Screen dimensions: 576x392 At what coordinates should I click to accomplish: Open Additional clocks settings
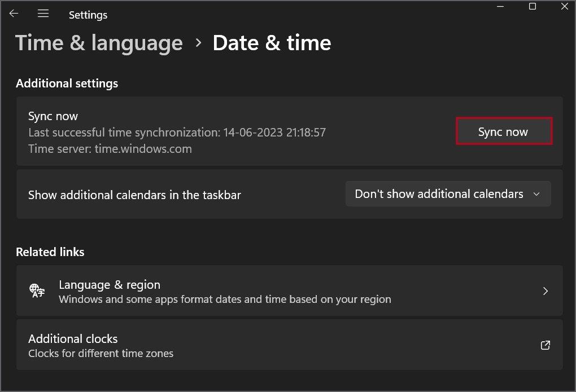pos(289,345)
